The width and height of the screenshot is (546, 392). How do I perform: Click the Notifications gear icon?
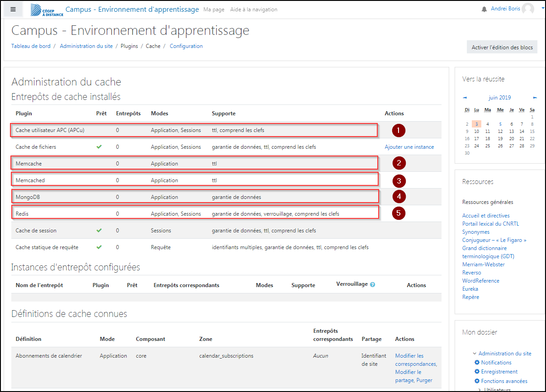point(477,363)
